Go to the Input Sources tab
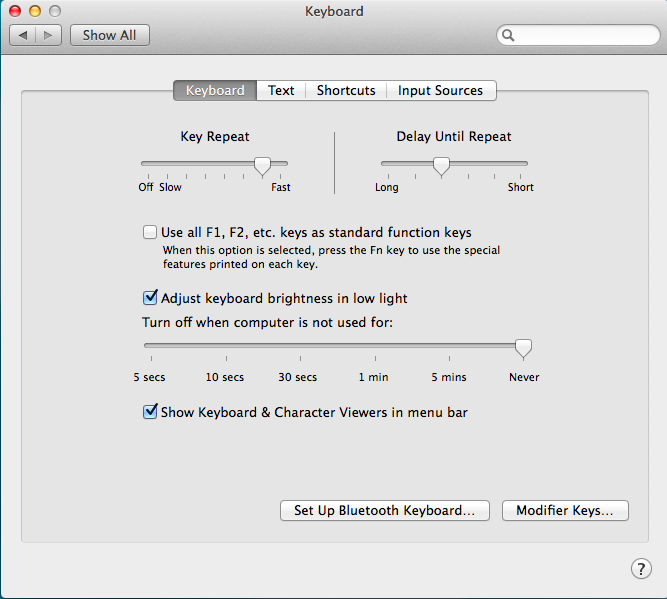This screenshot has height=599, width=667. point(440,90)
